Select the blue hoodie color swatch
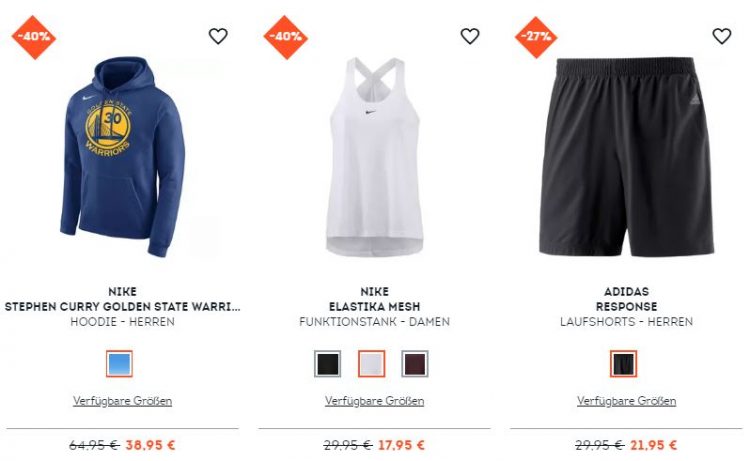This screenshot has width=750, height=461. pos(119,364)
